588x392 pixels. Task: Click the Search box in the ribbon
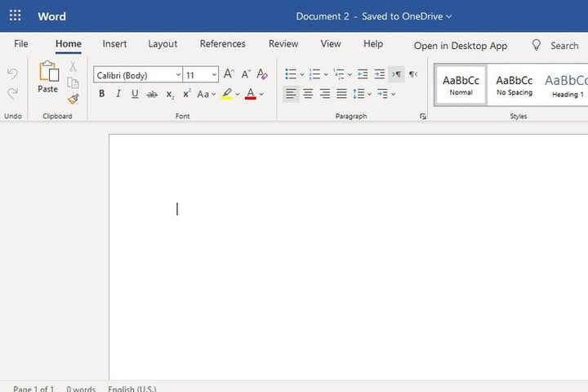point(555,46)
